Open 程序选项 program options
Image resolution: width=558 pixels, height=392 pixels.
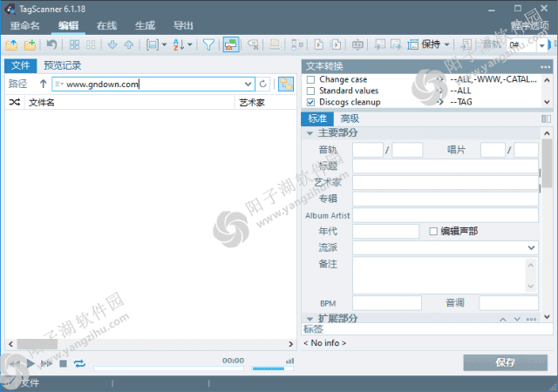pyautogui.click(x=530, y=25)
